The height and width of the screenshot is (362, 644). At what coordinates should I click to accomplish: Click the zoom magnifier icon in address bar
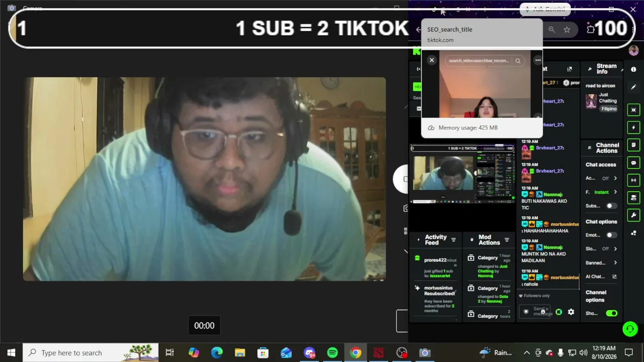point(551,30)
